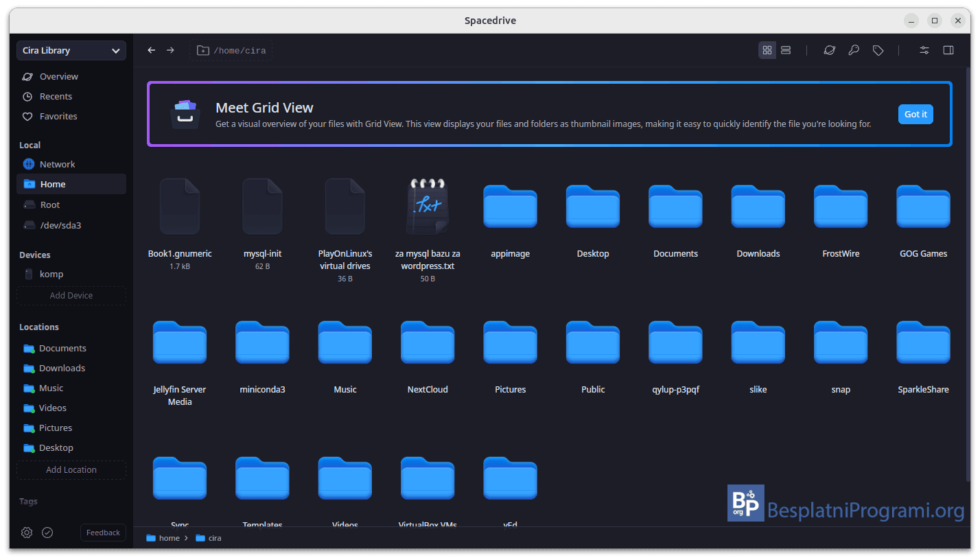Screen dimensions: 980x560
Task: Click the /home/cira path field
Action: click(x=231, y=50)
